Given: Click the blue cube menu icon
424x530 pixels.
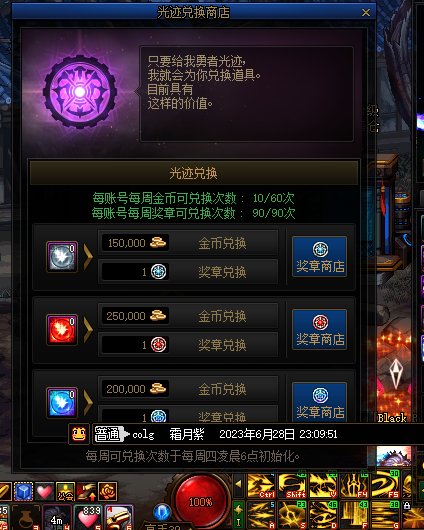Looking at the screenshot, I should 23,491.
